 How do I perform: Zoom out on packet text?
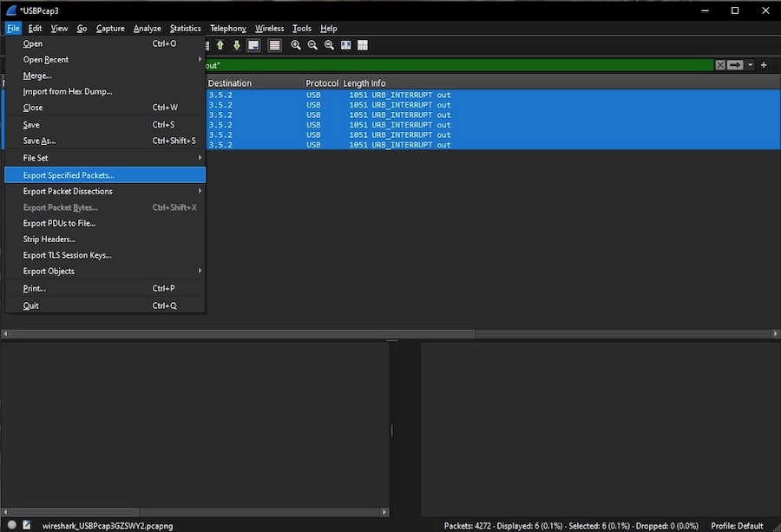click(x=312, y=45)
